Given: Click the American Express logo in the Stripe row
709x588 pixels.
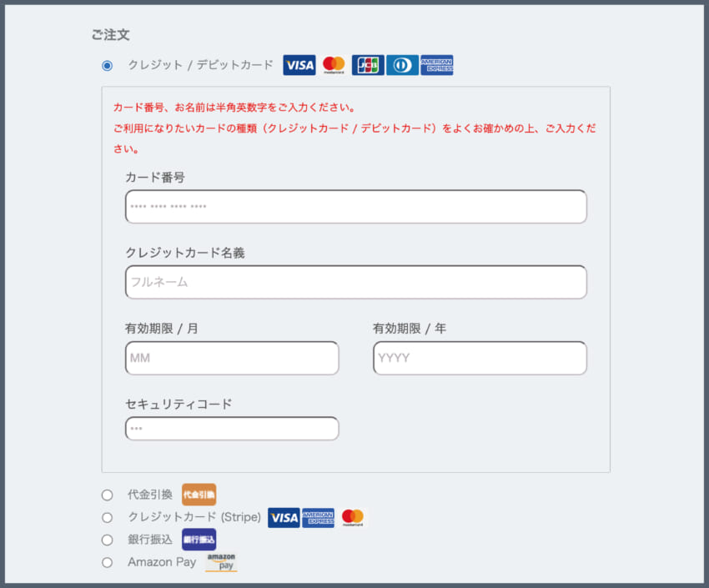Looking at the screenshot, I should 318,518.
